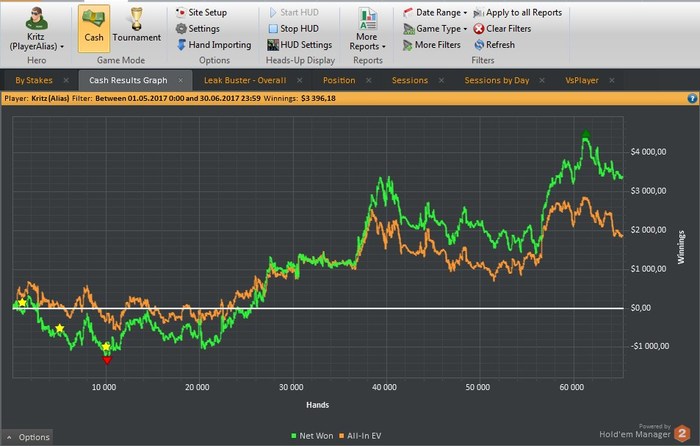Screen dimensions: 700x446
Task: Expand the Options panel at bottom
Action: pos(27,437)
